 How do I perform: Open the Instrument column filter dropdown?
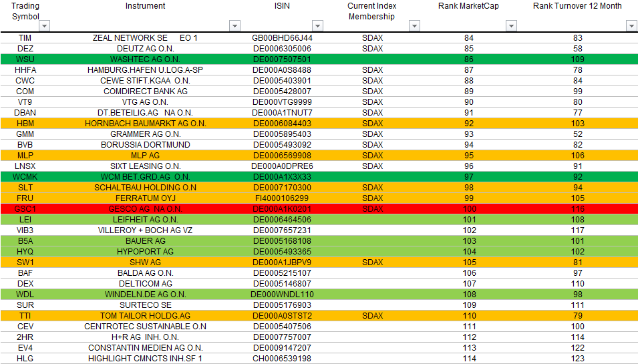coord(234,26)
